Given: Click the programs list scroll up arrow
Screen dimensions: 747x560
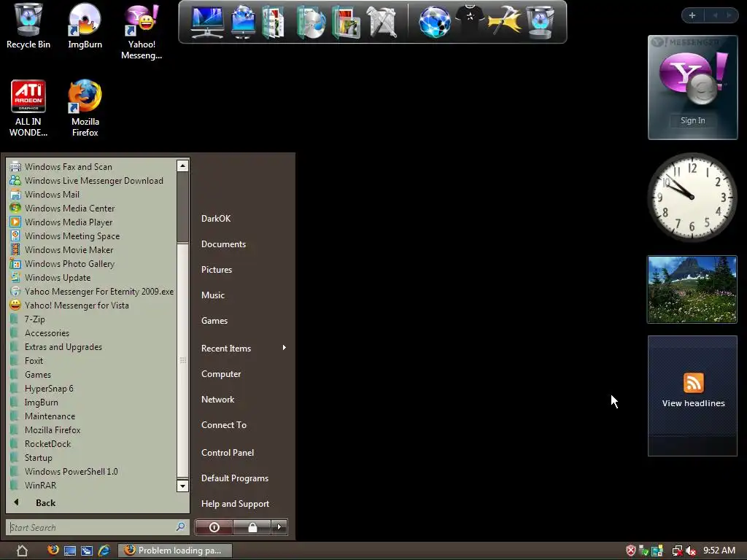Looking at the screenshot, I should (x=182, y=166).
